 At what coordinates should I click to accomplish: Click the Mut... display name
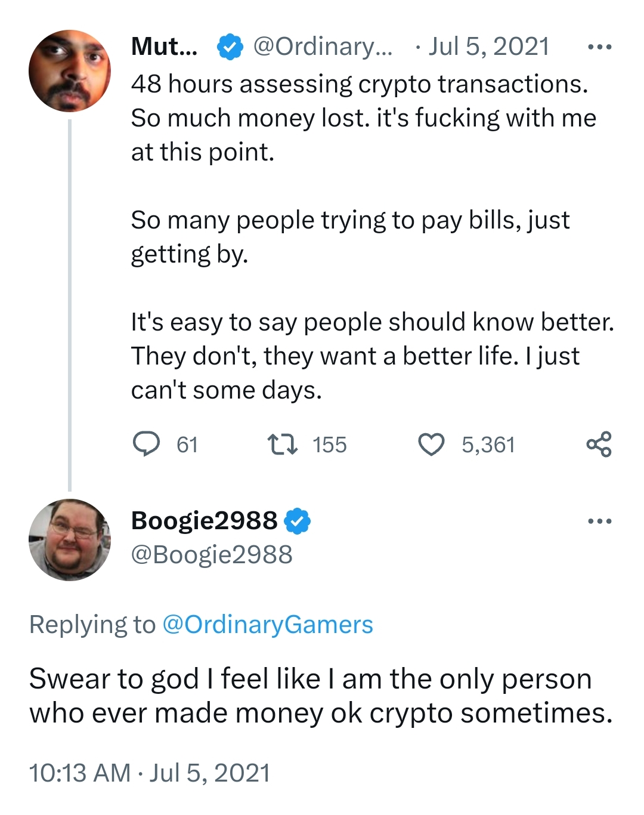pyautogui.click(x=164, y=47)
